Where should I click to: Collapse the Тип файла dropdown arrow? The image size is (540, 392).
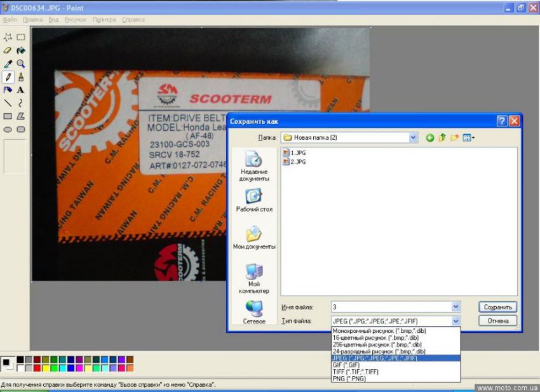coord(456,321)
